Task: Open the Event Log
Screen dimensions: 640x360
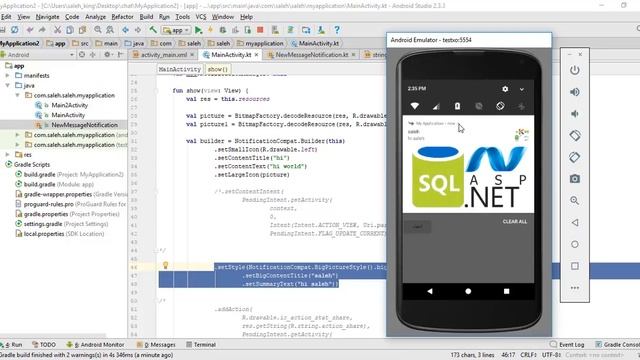Action: (567, 344)
